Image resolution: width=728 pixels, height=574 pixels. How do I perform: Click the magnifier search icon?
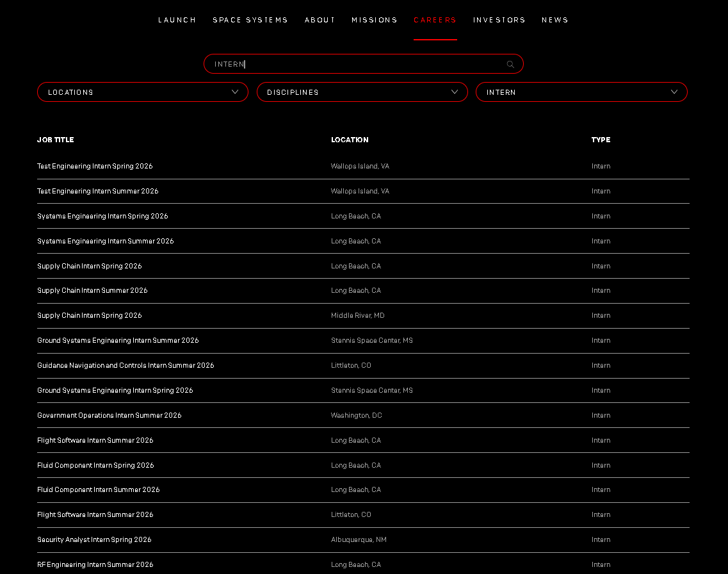coord(510,65)
